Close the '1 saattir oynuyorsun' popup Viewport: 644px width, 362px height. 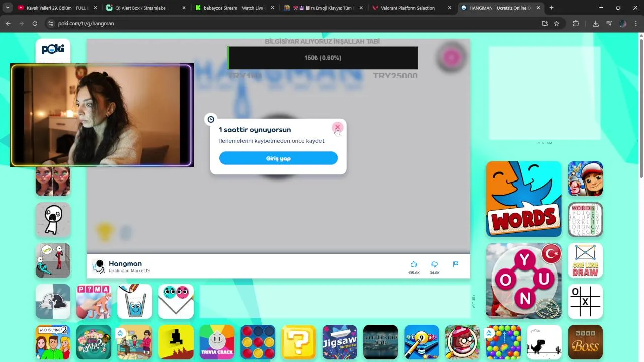(x=337, y=127)
